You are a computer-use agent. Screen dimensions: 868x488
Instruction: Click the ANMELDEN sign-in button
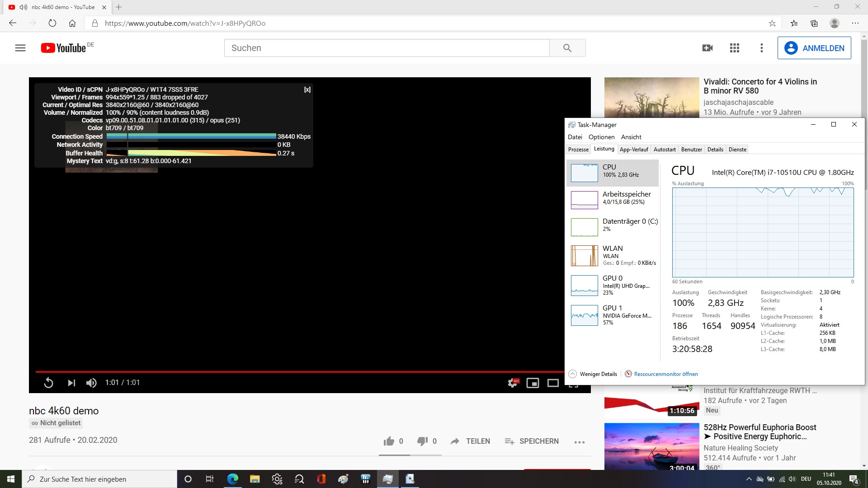[814, 48]
